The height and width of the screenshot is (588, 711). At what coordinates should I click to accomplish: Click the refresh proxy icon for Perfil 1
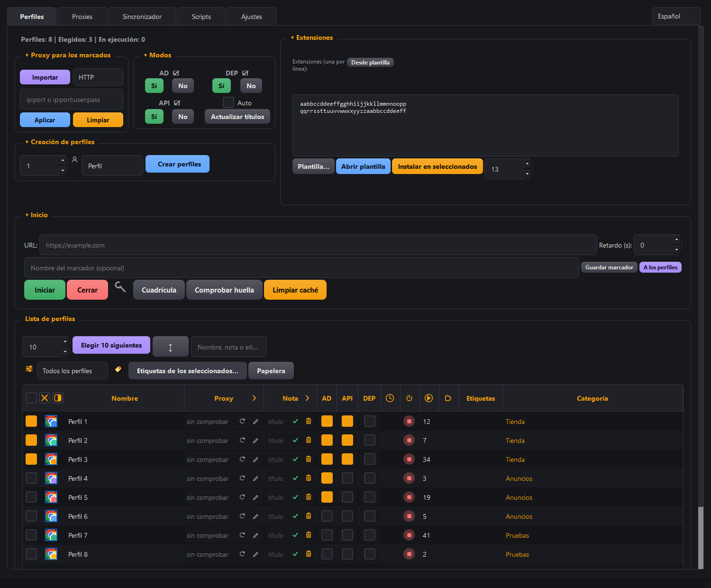pos(242,421)
